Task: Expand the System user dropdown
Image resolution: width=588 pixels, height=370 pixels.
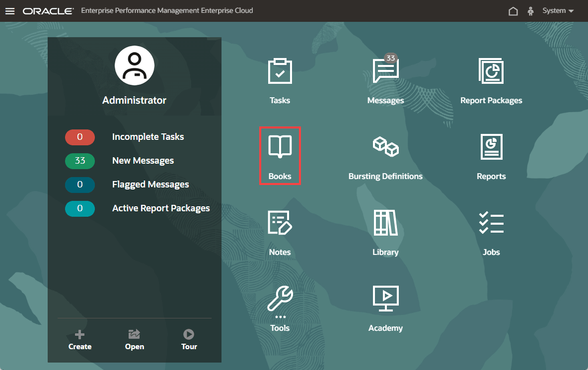Action: tap(558, 10)
